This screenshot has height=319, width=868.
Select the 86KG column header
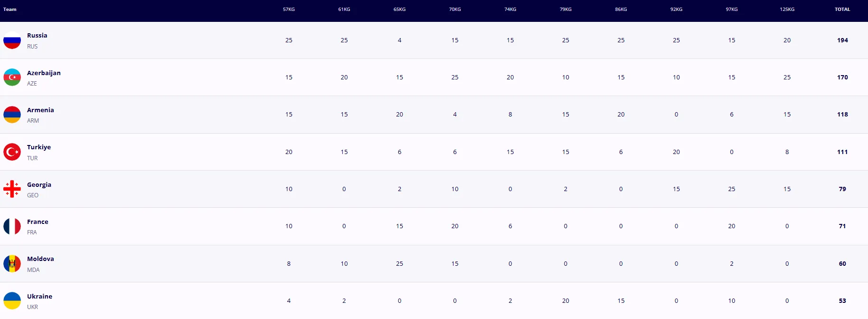click(621, 10)
